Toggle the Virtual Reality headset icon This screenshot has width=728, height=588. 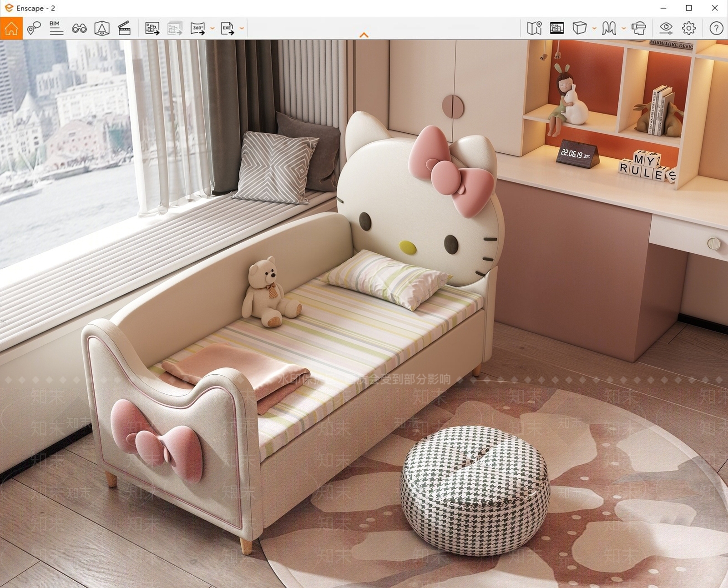tap(639, 28)
